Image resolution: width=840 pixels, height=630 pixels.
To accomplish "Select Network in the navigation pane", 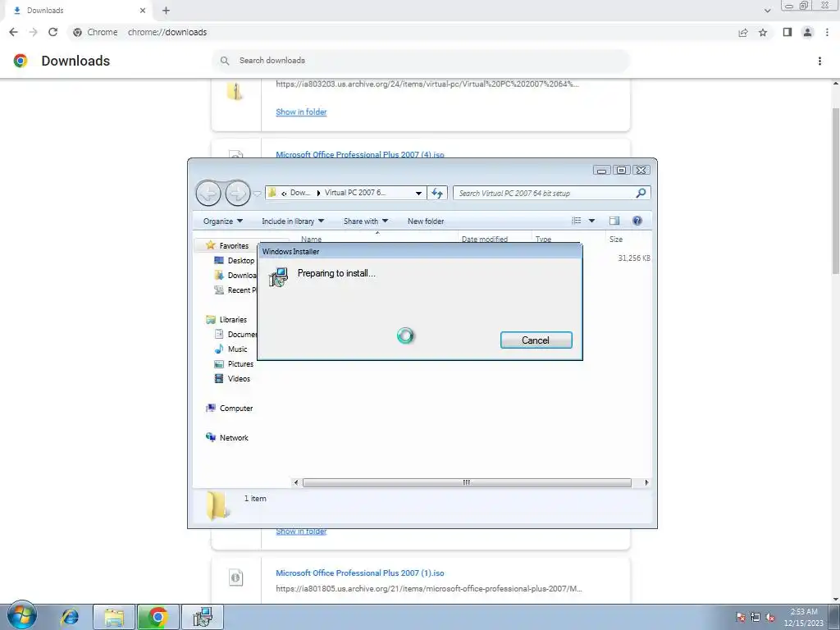I will (x=227, y=438).
